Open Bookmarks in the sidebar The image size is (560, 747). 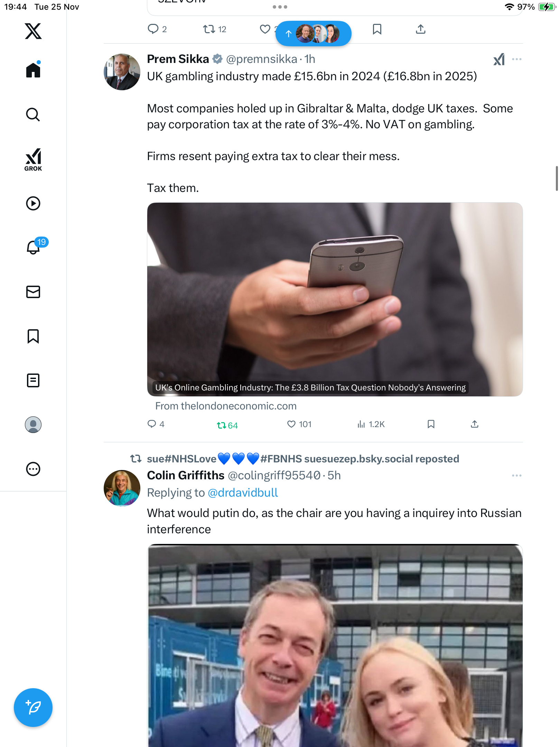[33, 336]
